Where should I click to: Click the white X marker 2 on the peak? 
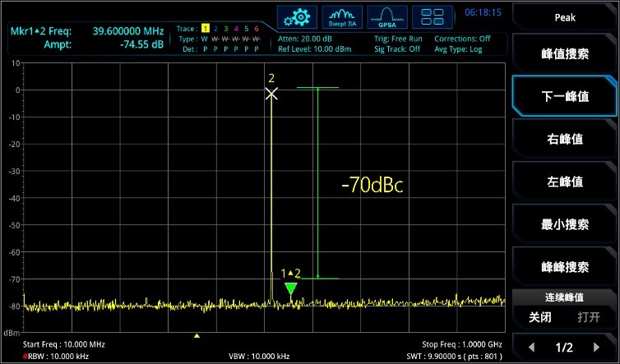coord(271,94)
